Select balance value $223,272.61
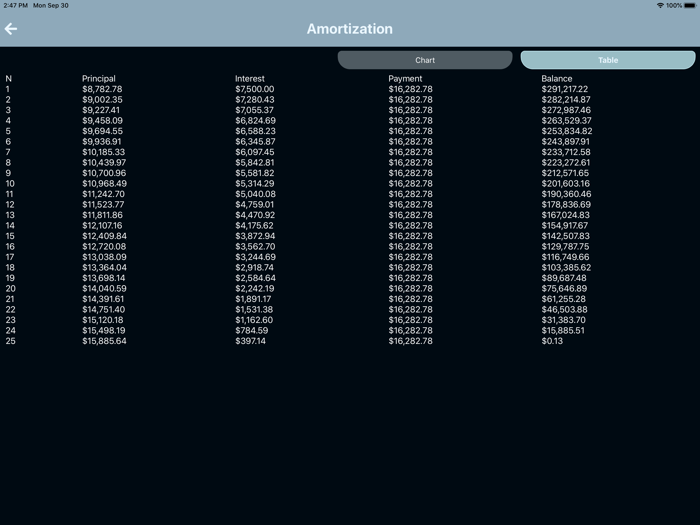 tap(566, 162)
